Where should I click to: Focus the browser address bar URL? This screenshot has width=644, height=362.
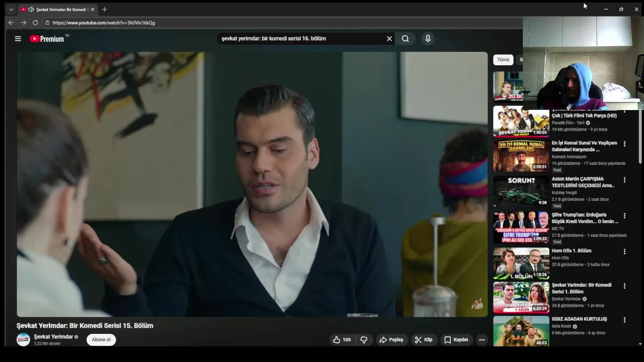coord(104,23)
